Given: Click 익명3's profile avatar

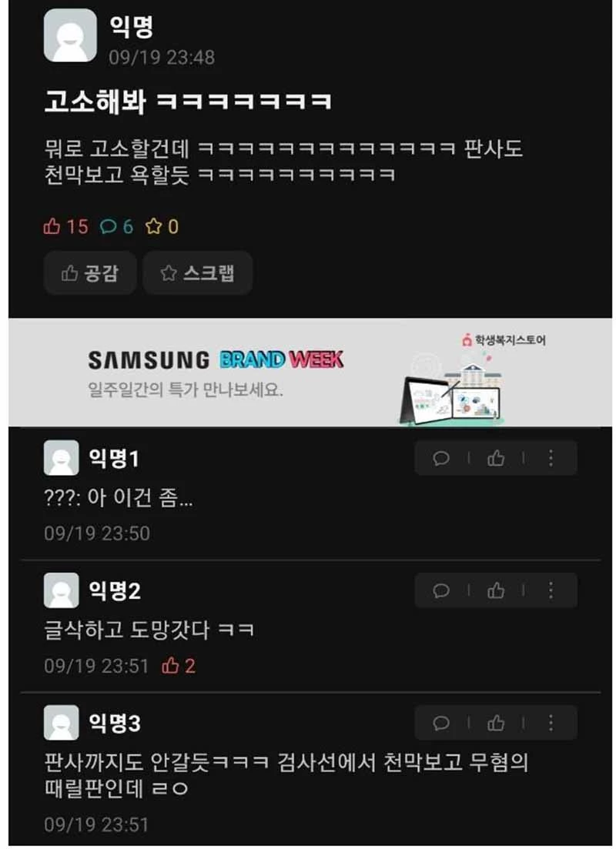Looking at the screenshot, I should [62, 722].
